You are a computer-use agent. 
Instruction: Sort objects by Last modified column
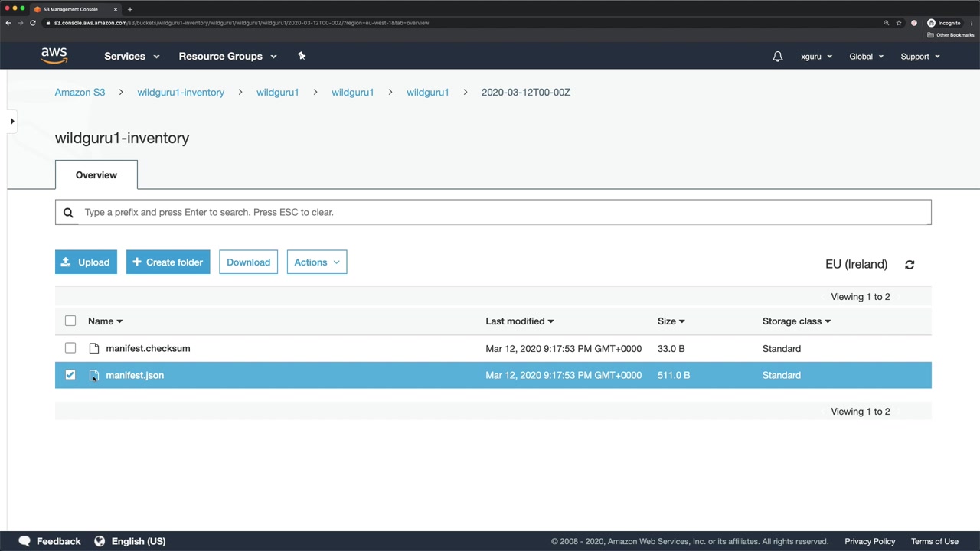pyautogui.click(x=519, y=321)
